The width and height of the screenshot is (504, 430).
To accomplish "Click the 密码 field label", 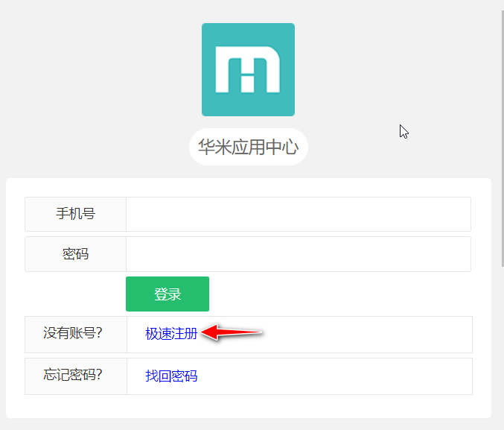I will (75, 254).
